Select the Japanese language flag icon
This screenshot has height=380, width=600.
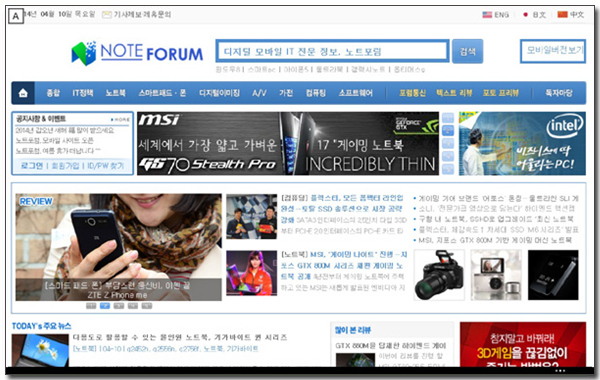[x=525, y=15]
